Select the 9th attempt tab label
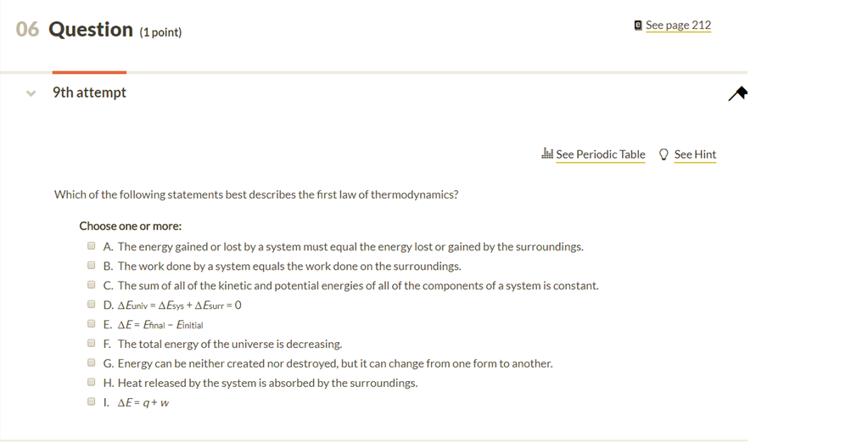 pos(89,93)
